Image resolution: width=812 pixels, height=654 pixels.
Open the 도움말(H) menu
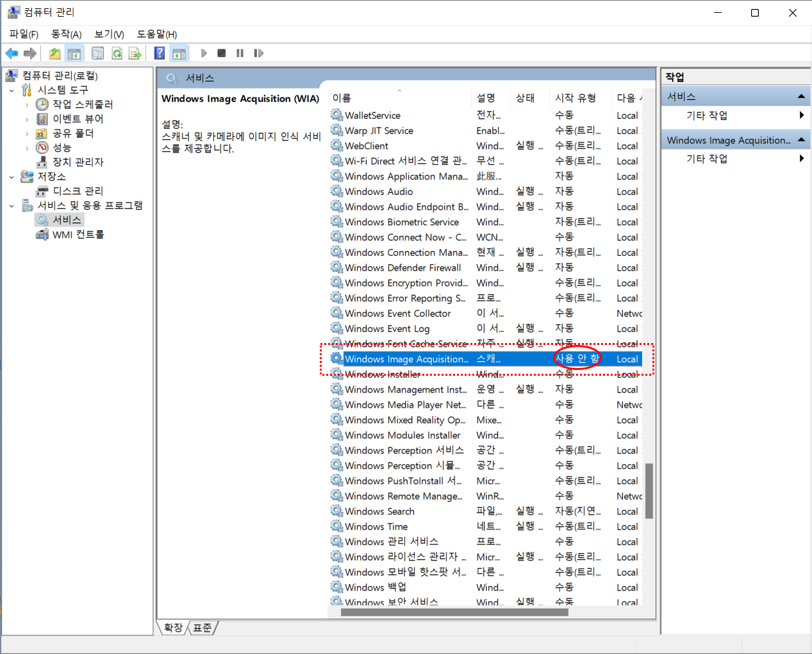157,34
